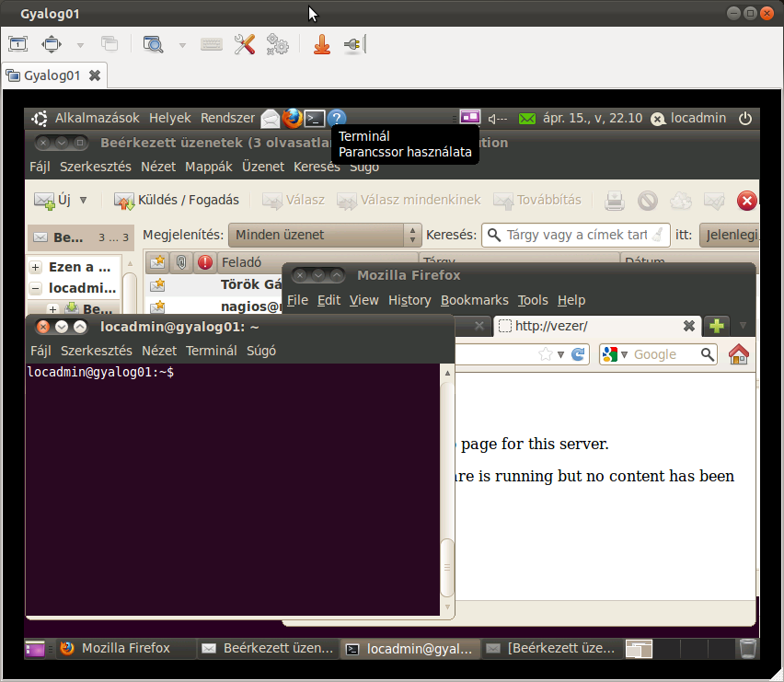Open the Helyek menu
The width and height of the screenshot is (784, 682).
tap(169, 118)
